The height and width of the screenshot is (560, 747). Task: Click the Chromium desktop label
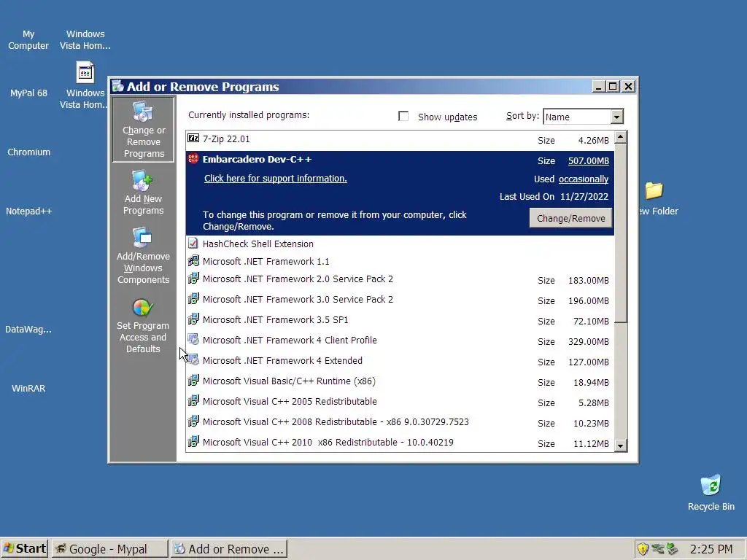28,152
